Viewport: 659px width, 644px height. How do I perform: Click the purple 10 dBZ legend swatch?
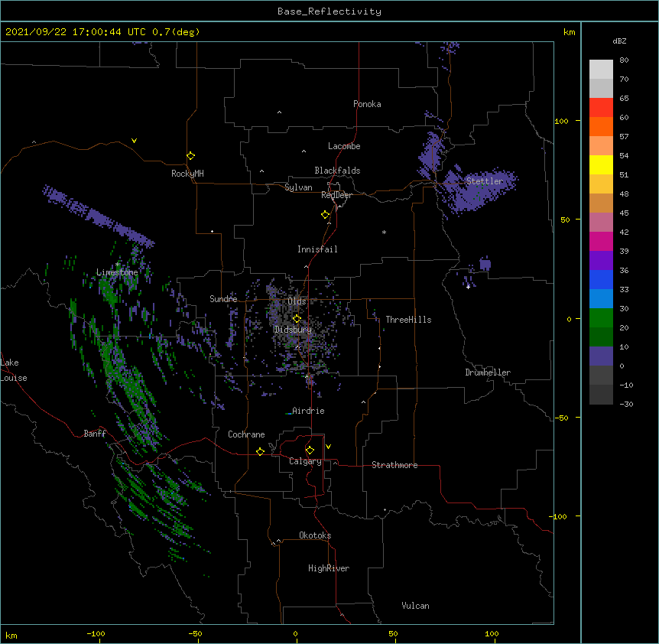click(x=601, y=356)
